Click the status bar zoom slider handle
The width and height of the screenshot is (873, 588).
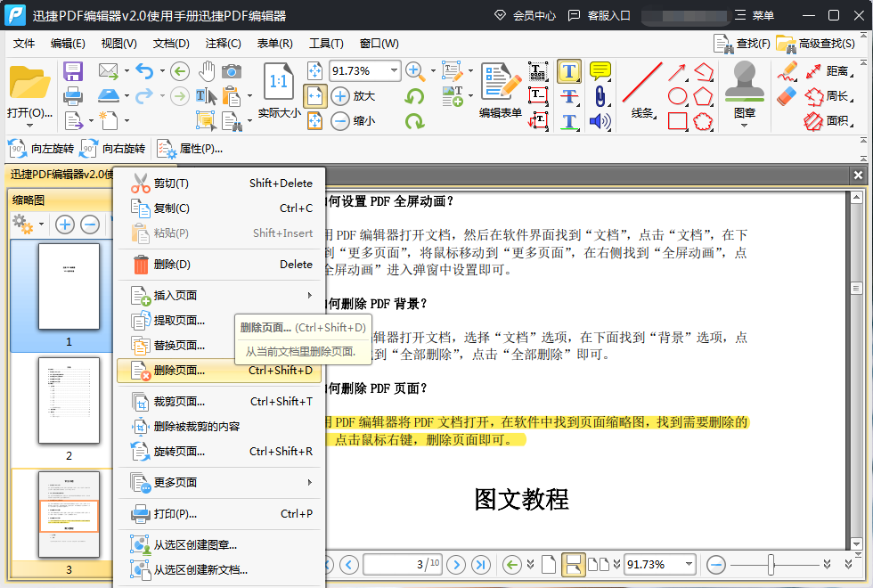(771, 565)
